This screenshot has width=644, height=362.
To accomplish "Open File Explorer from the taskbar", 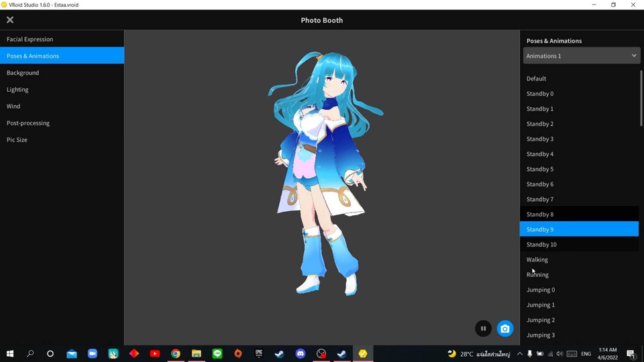I will [x=197, y=353].
